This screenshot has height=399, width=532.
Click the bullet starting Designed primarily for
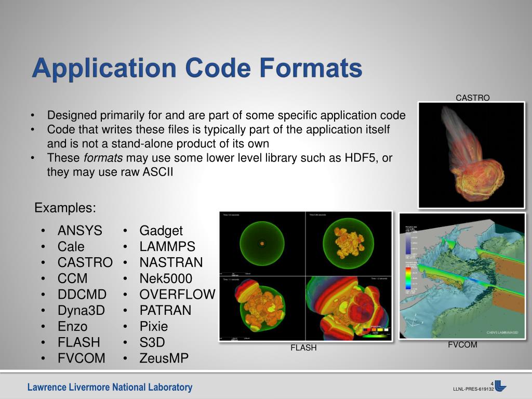[x=227, y=116]
